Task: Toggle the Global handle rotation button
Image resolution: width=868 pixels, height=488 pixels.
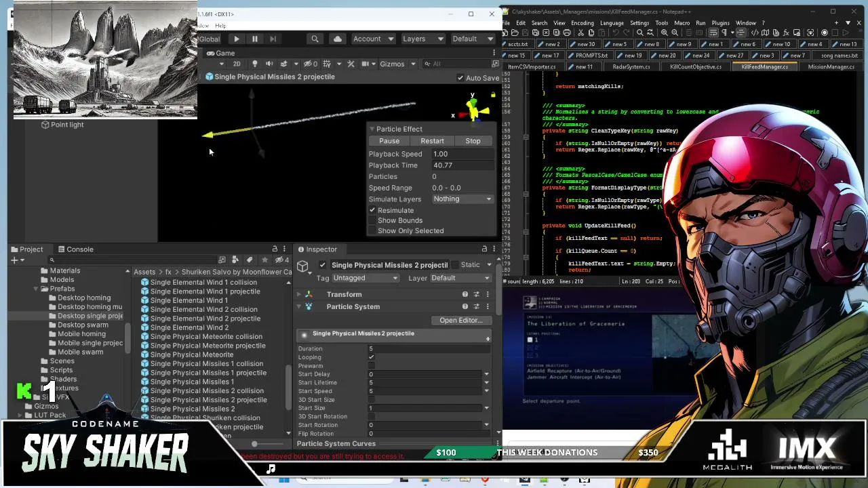Action: pyautogui.click(x=210, y=39)
